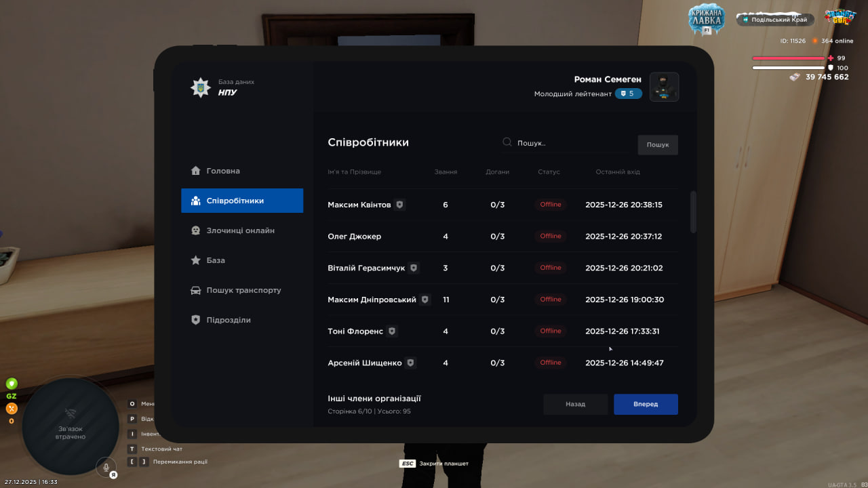Click shield badge next to Максим Дніпровський
The width and height of the screenshot is (868, 488).
pyautogui.click(x=425, y=300)
